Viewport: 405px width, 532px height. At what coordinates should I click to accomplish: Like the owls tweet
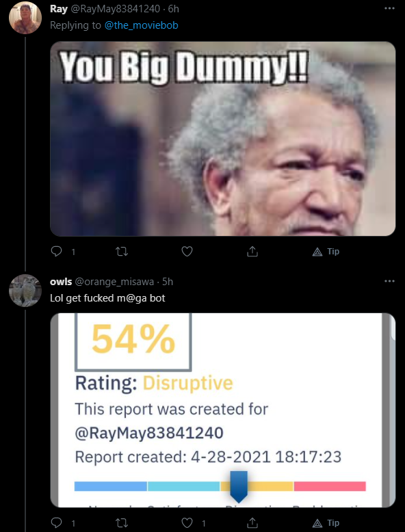click(187, 523)
